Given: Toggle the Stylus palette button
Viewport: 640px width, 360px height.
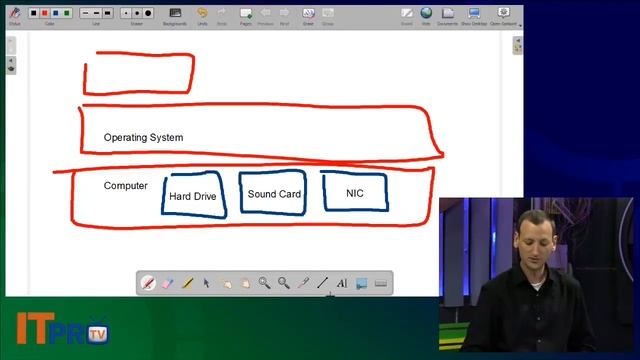Looking at the screenshot, I should pyautogui.click(x=15, y=16).
